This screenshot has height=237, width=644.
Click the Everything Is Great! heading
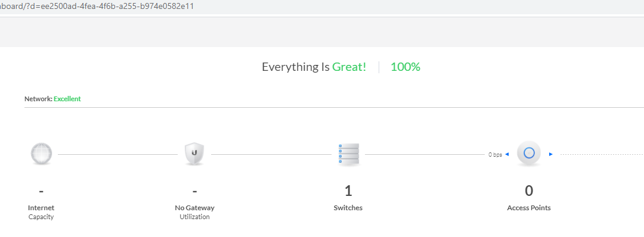(314, 67)
